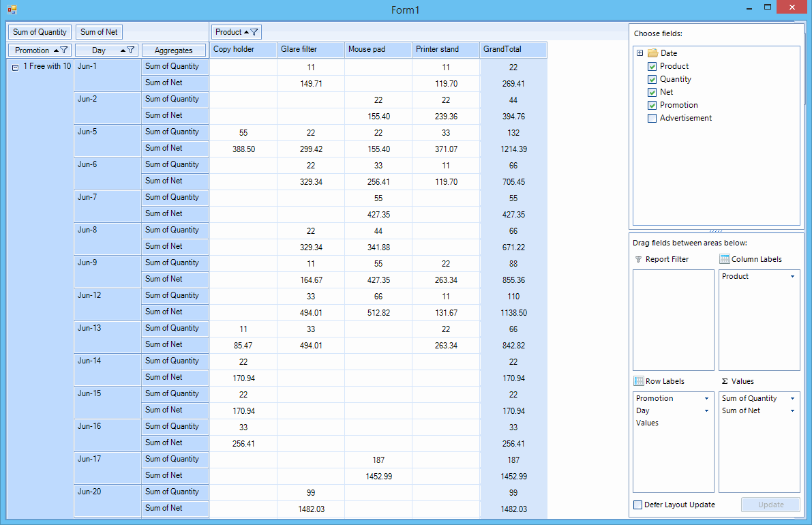The image size is (812, 525).
Task: Open Product dropdown in Column Labels area
Action: (x=792, y=277)
